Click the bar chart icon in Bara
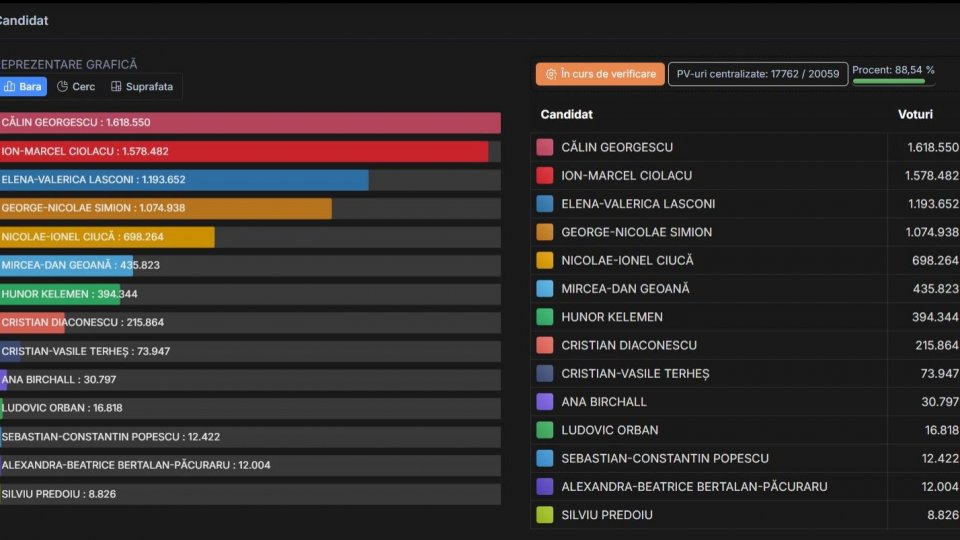The height and width of the screenshot is (540, 960). pos(10,87)
